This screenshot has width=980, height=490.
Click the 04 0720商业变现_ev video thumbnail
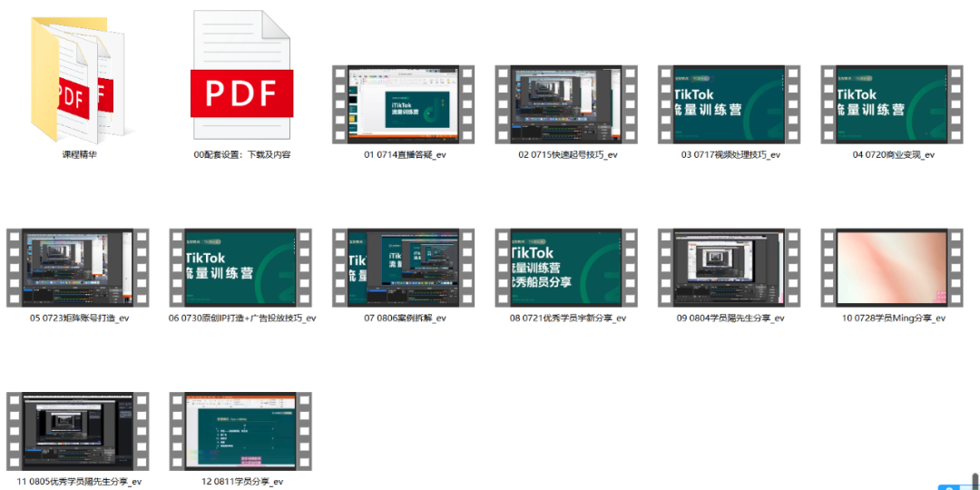pos(893,103)
